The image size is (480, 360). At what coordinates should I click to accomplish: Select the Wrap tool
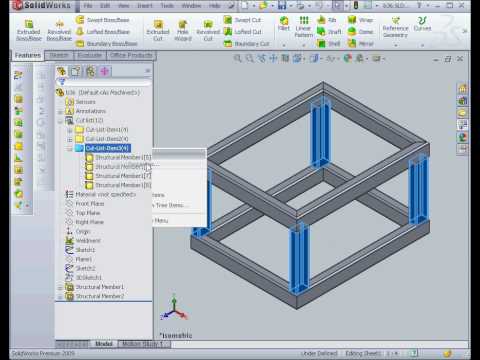[360, 20]
